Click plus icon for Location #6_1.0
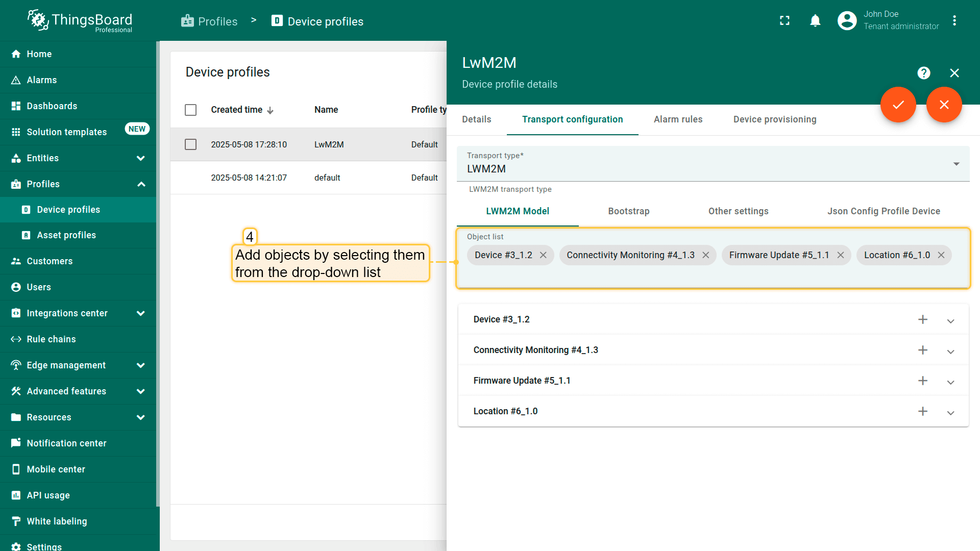This screenshot has height=551, width=980. 922,411
